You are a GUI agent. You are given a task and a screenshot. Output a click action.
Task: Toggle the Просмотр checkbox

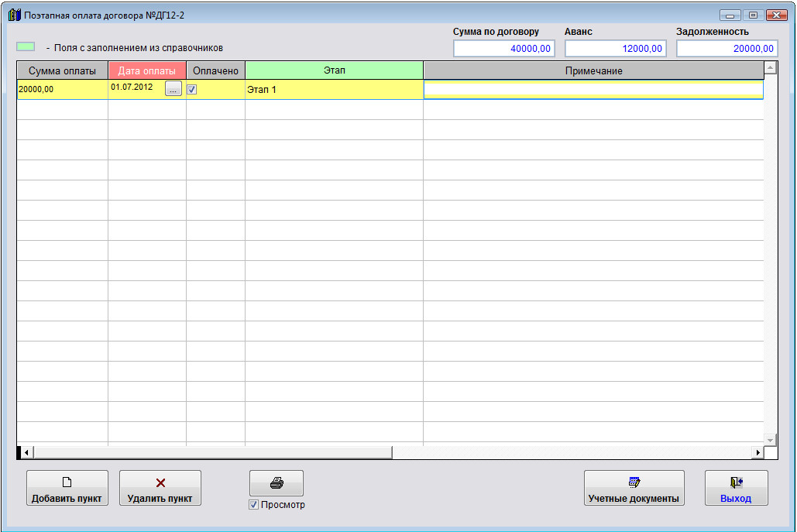tap(253, 505)
